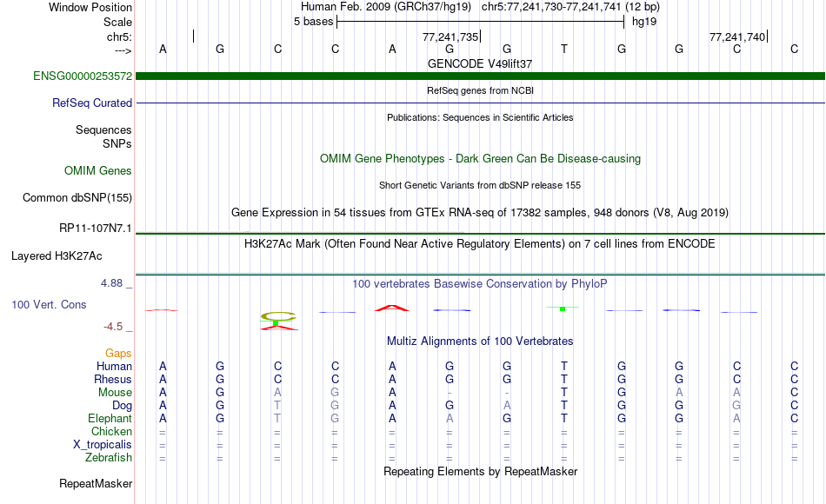This screenshot has height=504, width=826.
Task: Open the OMIM Gene Phenotypes track title
Action: 480,158
